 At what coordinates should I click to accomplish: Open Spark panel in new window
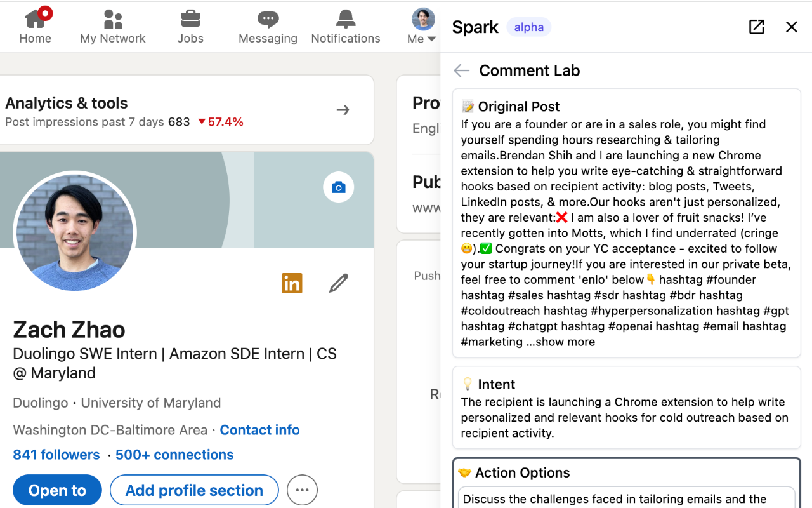point(756,27)
